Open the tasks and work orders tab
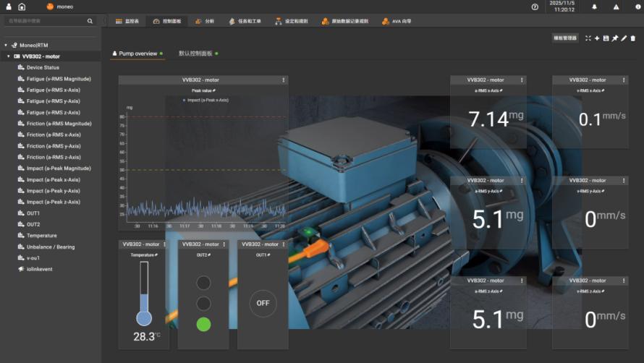Viewport: 644px width, 363px height. (245, 22)
